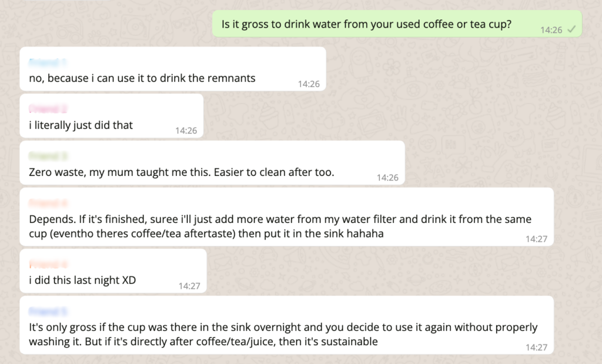Select the "drink the remnants" reply bubble
The image size is (602, 364).
coord(142,78)
